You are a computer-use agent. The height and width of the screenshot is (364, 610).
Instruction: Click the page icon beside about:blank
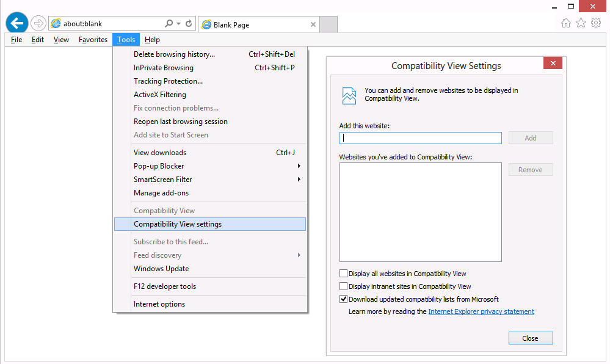(x=55, y=23)
